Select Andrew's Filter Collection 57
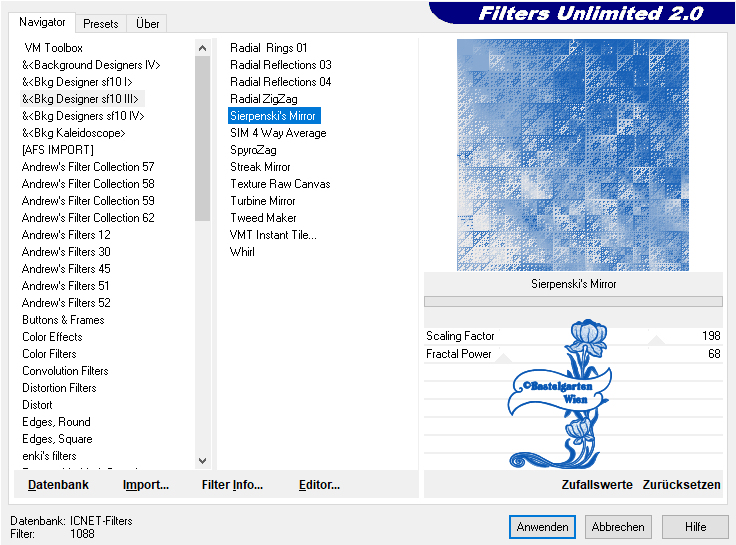 88,167
